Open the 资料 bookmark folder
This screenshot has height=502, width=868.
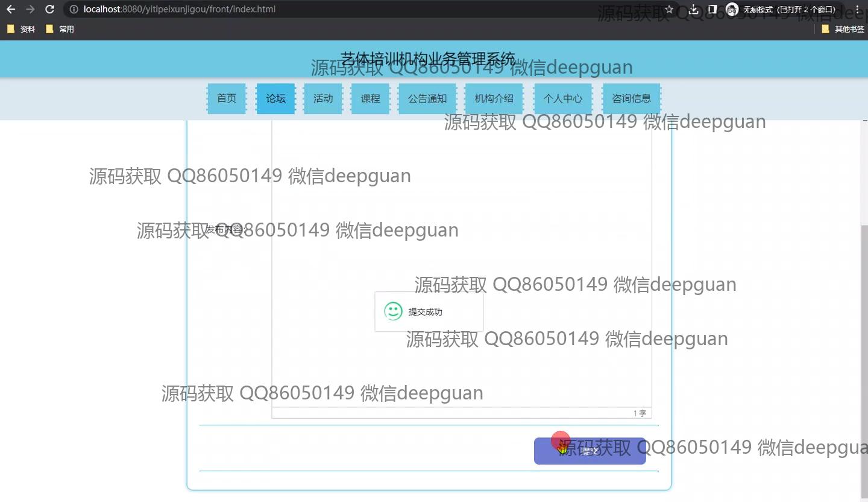tap(21, 29)
